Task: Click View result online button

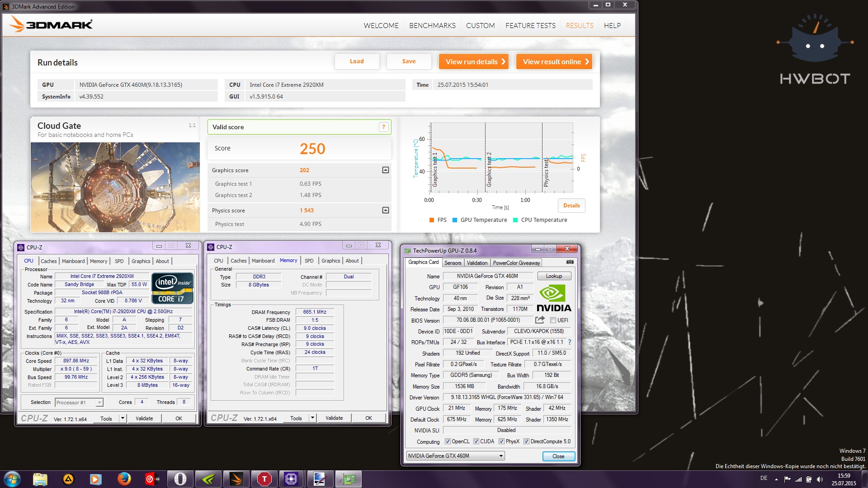Action: tap(554, 61)
